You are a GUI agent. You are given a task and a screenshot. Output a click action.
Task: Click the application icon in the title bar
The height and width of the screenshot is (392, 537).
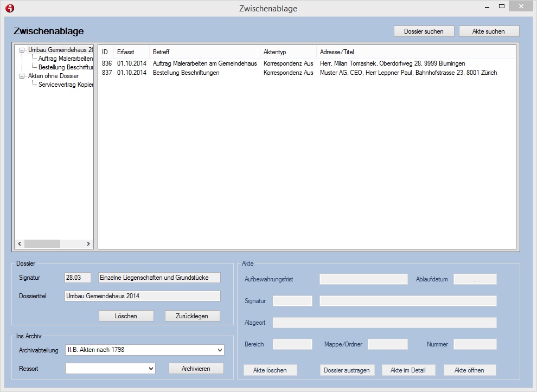[9, 8]
